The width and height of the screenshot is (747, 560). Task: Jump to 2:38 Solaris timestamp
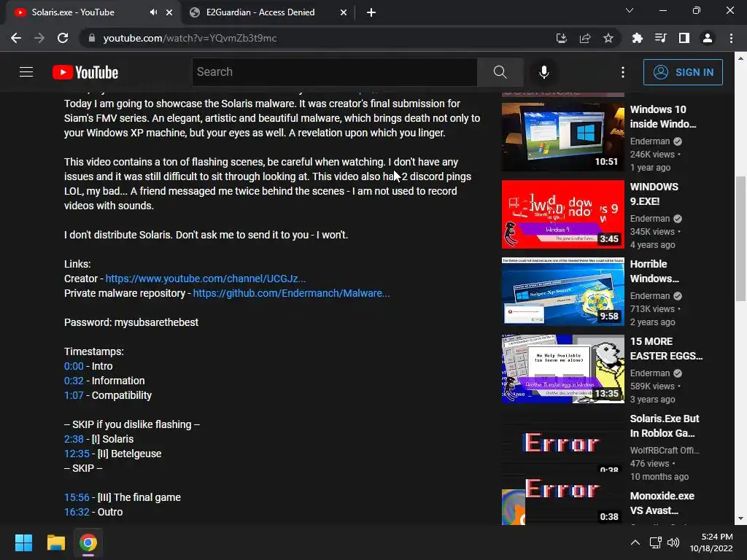click(74, 439)
